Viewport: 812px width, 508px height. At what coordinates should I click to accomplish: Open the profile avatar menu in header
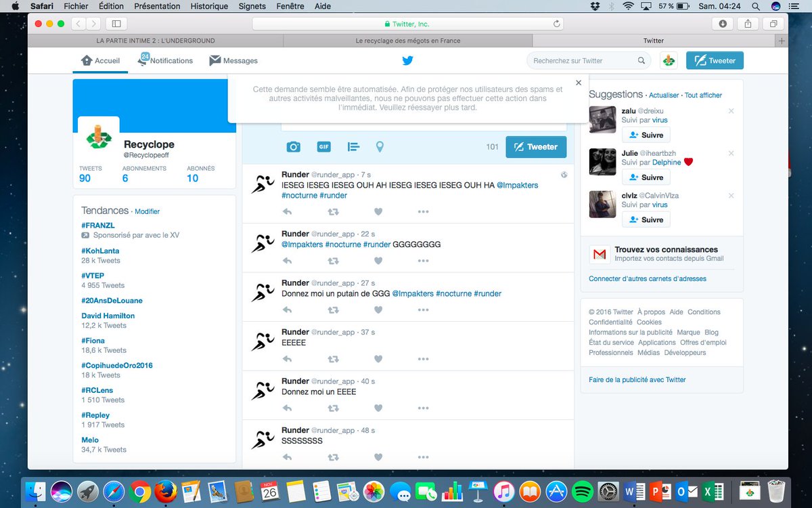point(669,60)
